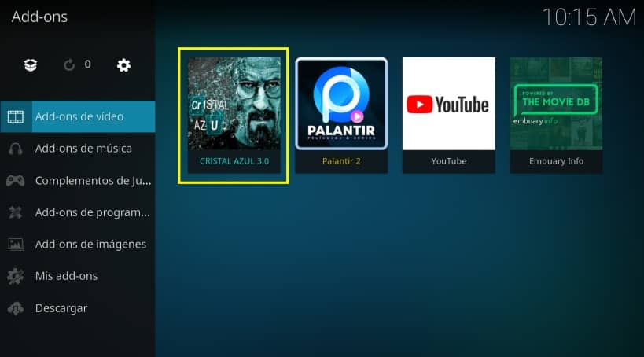Select Add-ons de imágenes menu item

tap(78, 245)
